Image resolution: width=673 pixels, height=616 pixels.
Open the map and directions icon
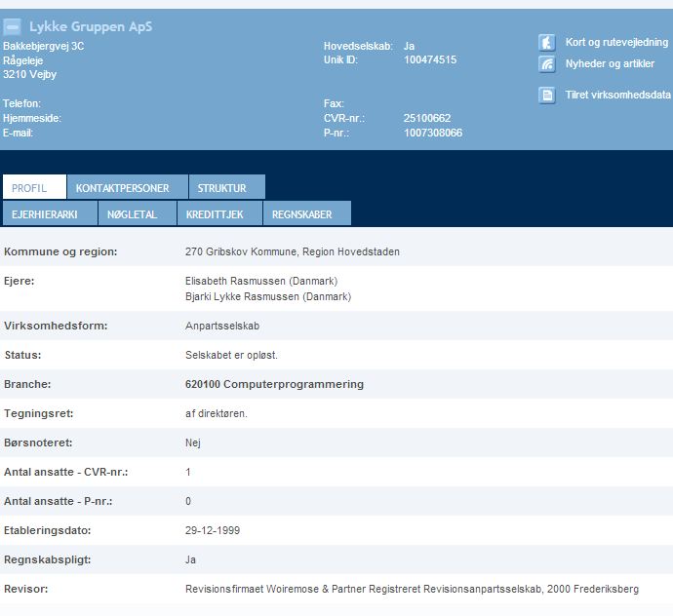[x=547, y=43]
